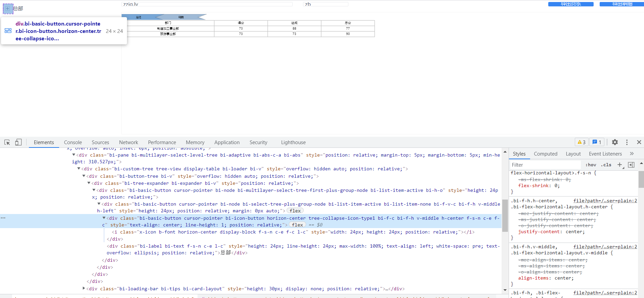Click the 部门 column header

pyautogui.click(x=168, y=23)
